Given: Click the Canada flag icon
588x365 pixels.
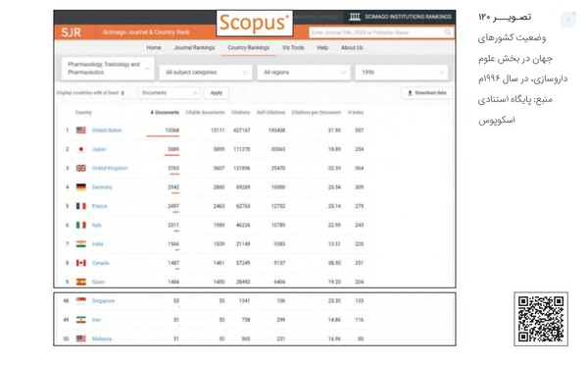Looking at the screenshot, I should 81,263.
